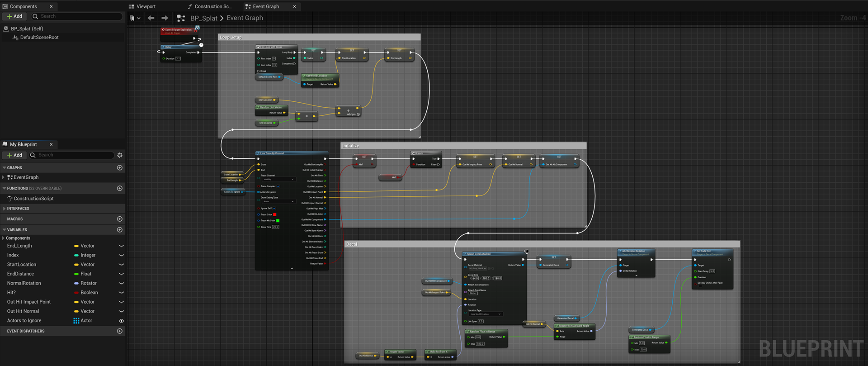The height and width of the screenshot is (366, 868).
Task: Toggle visibility eye for Actors to Ignore variable
Action: click(121, 321)
